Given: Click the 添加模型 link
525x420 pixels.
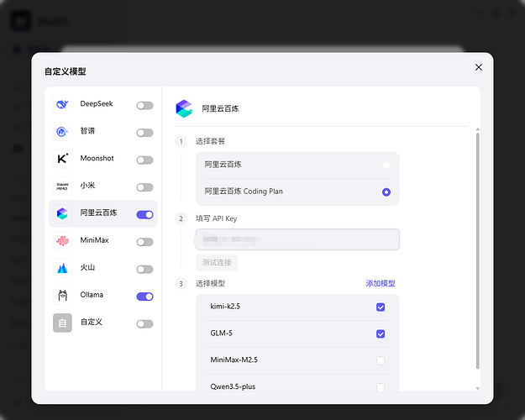Looking at the screenshot, I should pyautogui.click(x=381, y=283).
